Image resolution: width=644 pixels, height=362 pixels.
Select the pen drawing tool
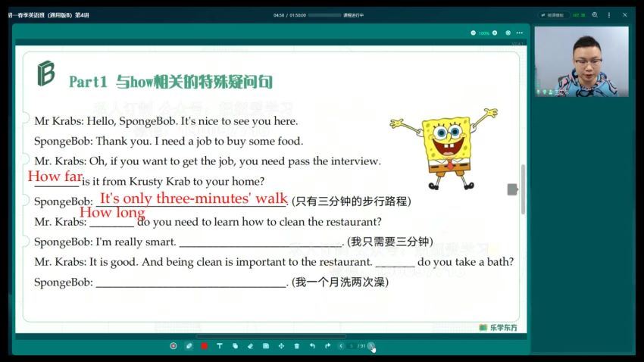pos(189,346)
